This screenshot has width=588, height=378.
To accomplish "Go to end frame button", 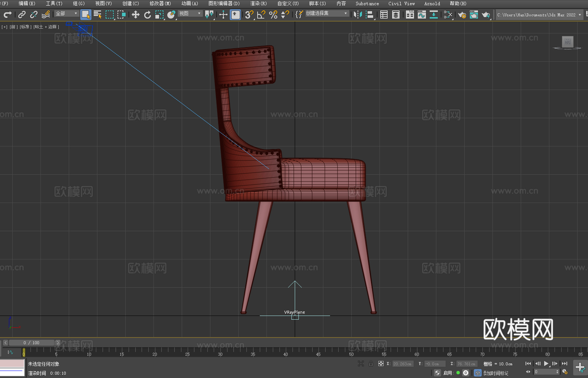I will (x=565, y=364).
